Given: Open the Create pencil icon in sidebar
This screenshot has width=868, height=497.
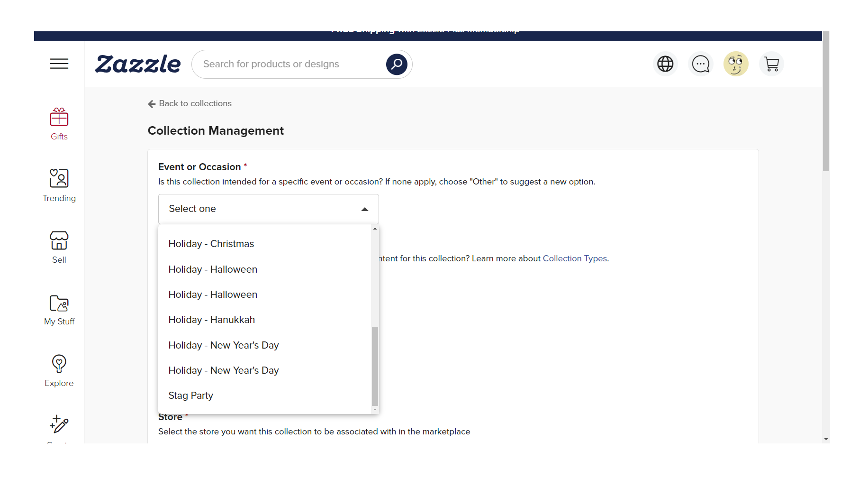Looking at the screenshot, I should (x=59, y=424).
